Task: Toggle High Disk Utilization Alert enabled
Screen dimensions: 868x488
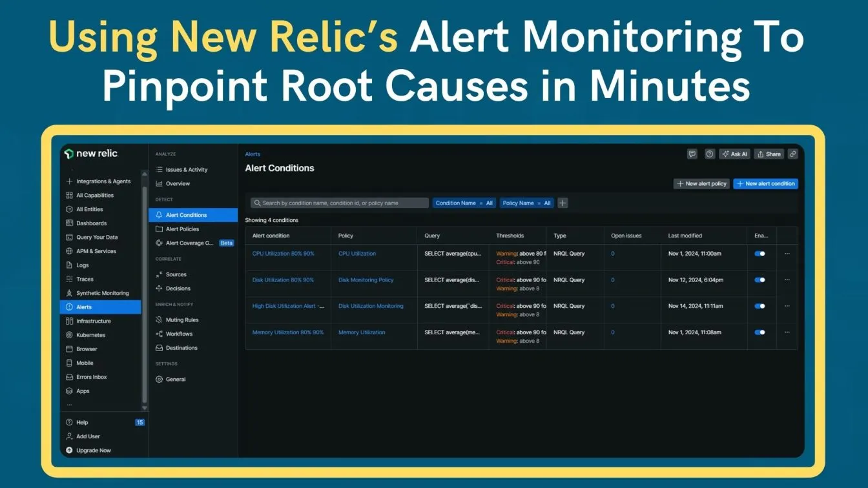Action: [759, 306]
